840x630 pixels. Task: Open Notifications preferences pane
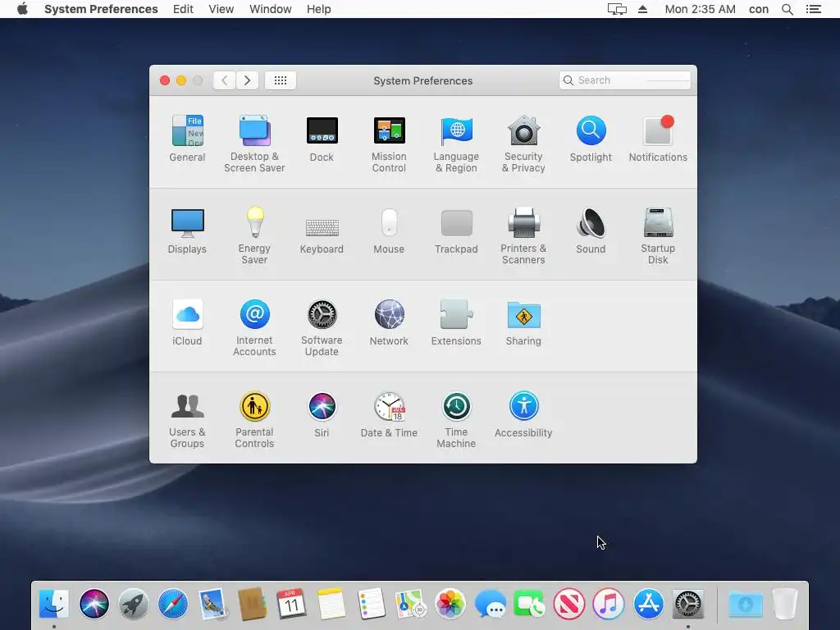click(658, 138)
